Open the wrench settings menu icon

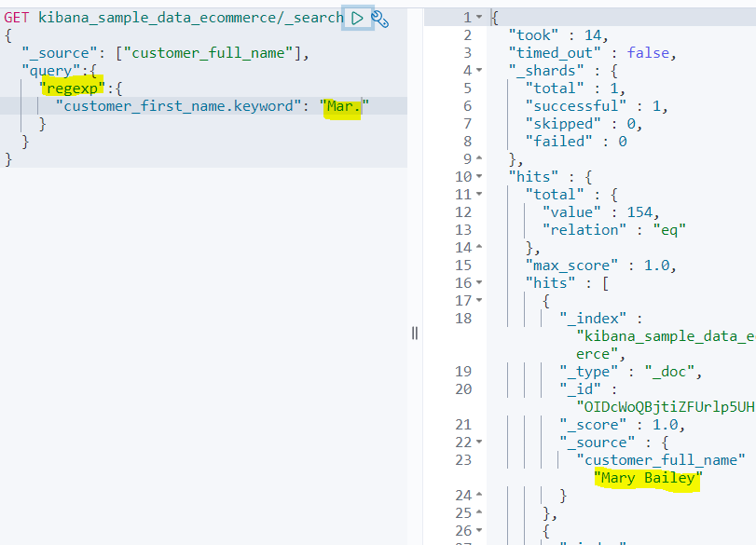point(380,20)
